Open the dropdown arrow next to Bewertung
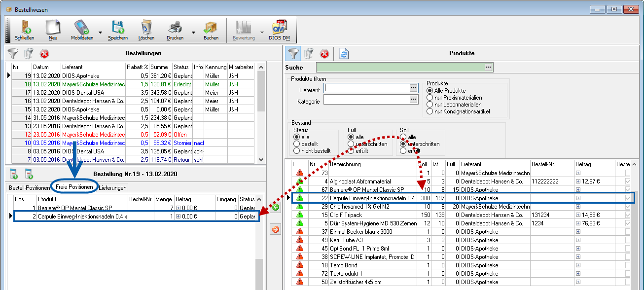 pos(262,33)
